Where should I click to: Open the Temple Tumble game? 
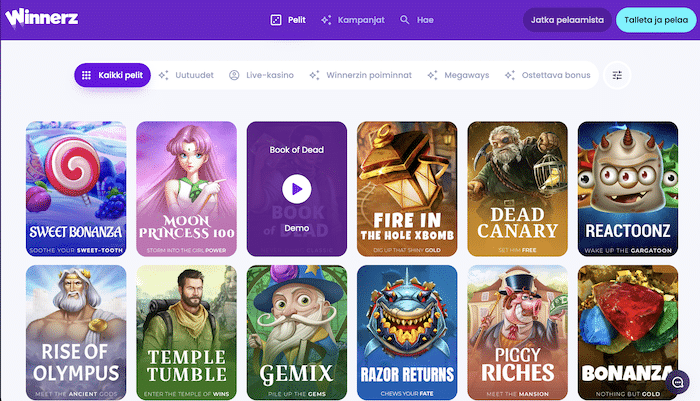pyautogui.click(x=186, y=333)
